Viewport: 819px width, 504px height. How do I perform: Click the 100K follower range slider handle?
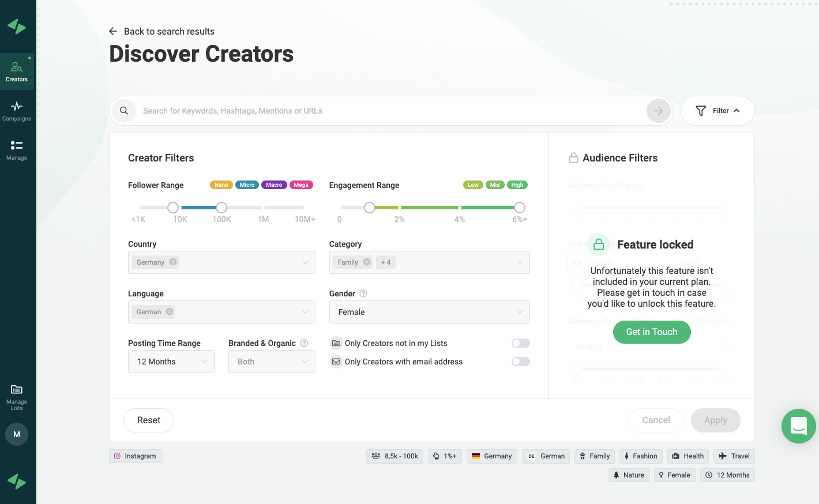coord(221,208)
